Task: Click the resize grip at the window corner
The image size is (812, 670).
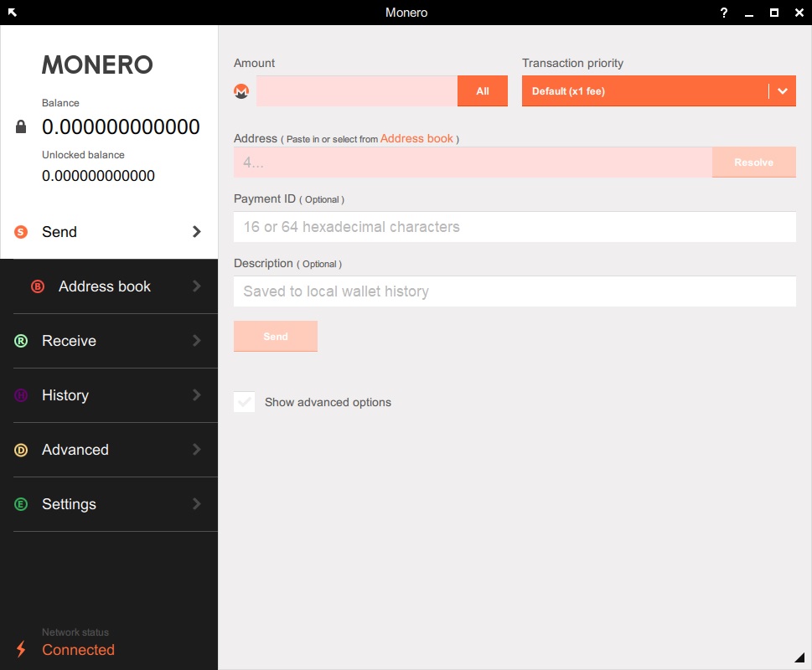Action: (799, 657)
